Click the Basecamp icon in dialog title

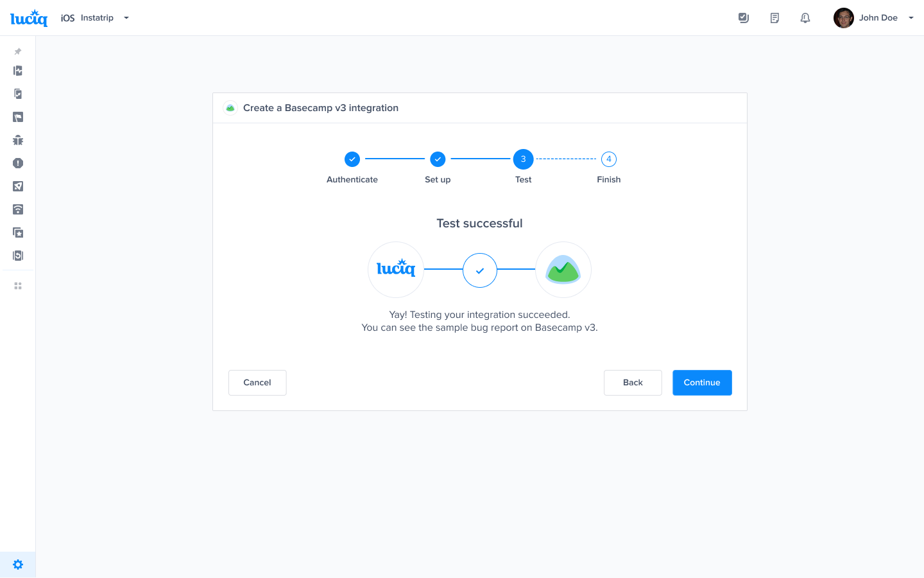(x=230, y=108)
